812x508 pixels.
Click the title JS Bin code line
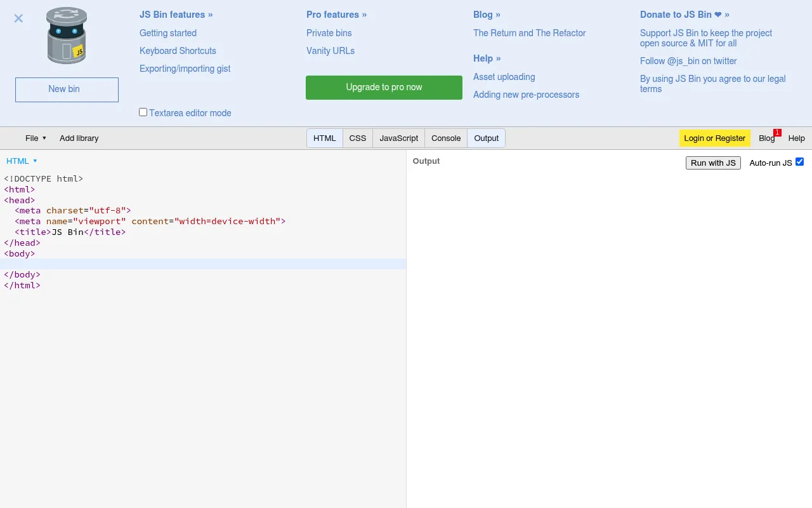click(x=70, y=232)
